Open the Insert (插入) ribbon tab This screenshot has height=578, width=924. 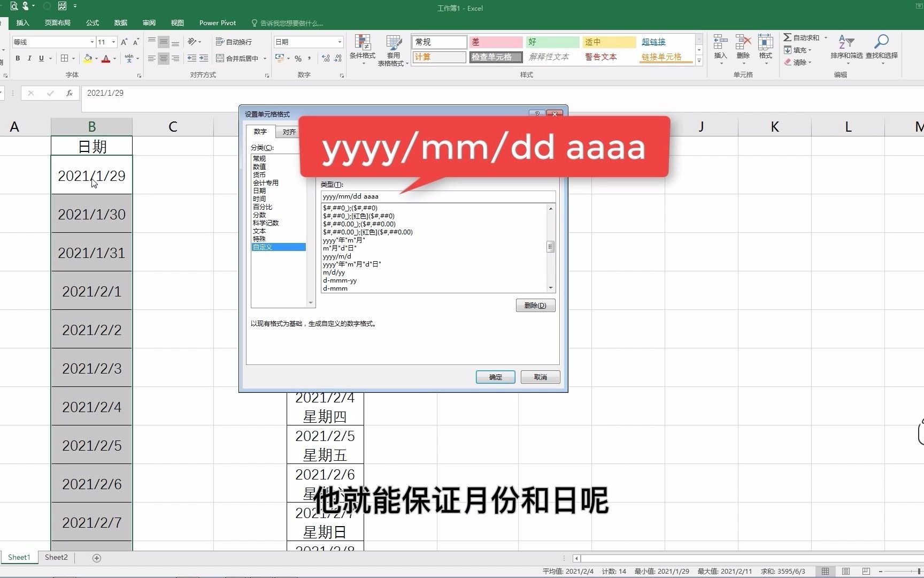[22, 23]
